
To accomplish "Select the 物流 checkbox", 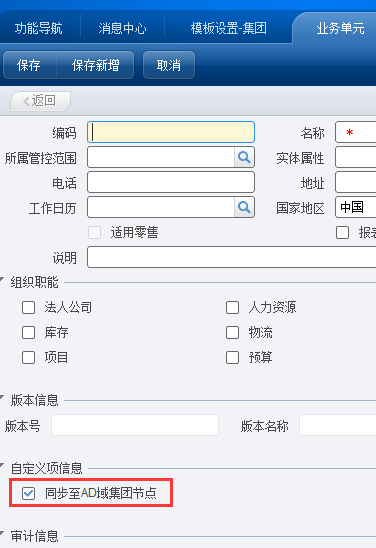I will coord(232,332).
